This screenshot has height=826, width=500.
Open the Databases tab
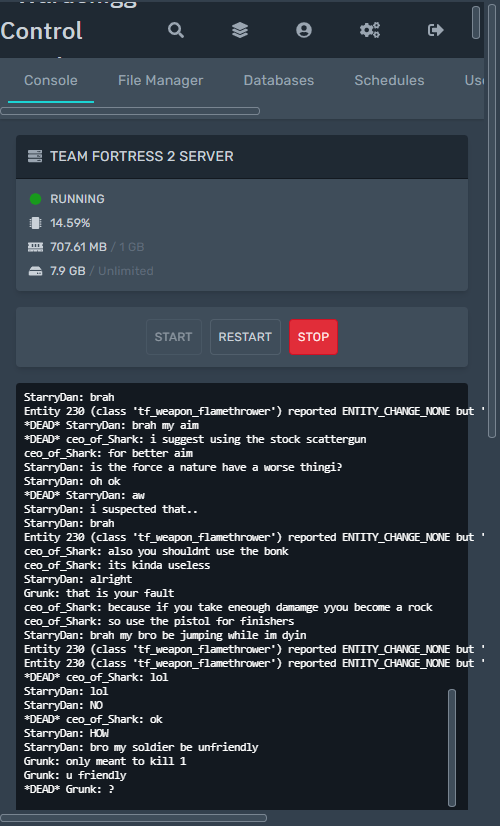point(279,81)
